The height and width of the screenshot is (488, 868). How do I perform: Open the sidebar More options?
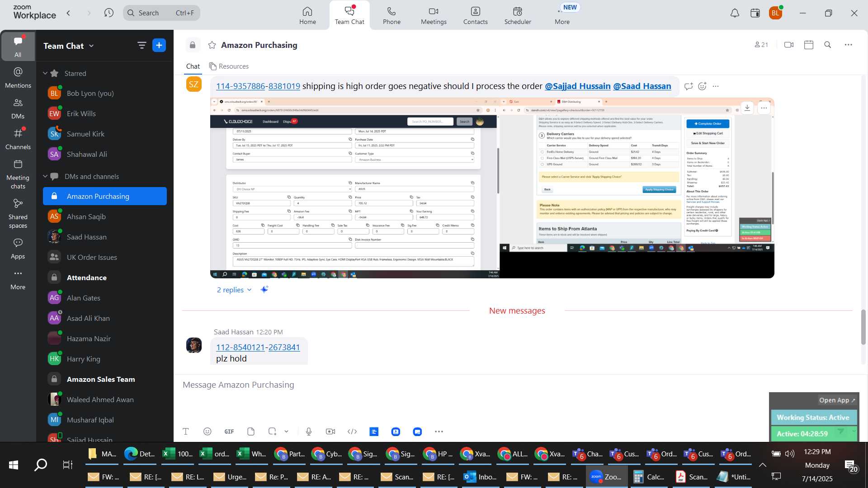pyautogui.click(x=18, y=280)
